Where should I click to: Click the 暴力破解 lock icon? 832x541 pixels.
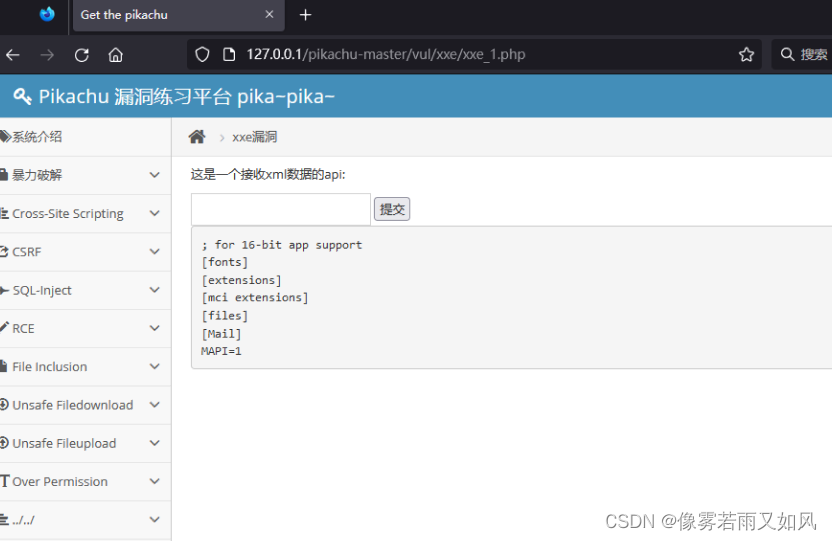pos(4,175)
